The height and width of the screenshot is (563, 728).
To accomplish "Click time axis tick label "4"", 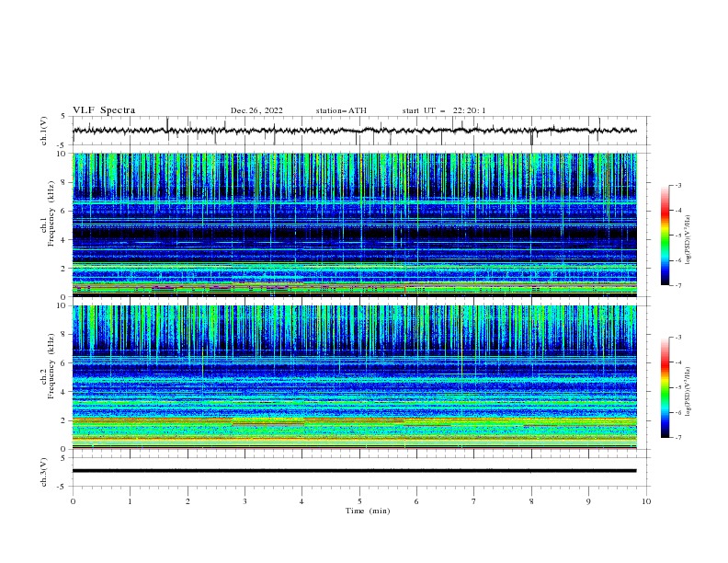I will [301, 501].
